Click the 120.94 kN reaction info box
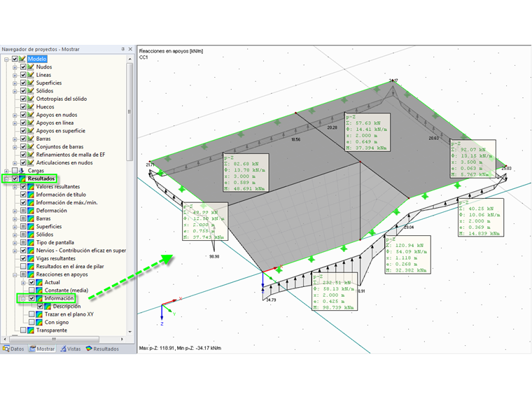 [x=408, y=255]
